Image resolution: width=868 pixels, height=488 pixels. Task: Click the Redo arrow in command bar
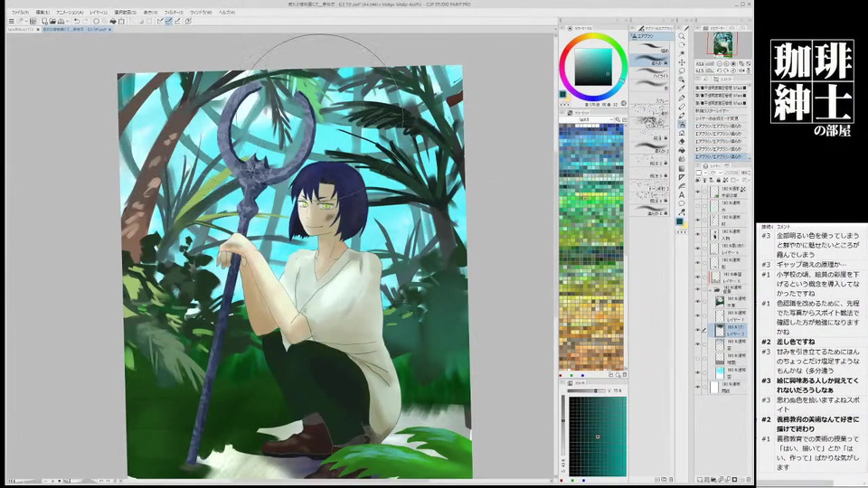[86, 21]
